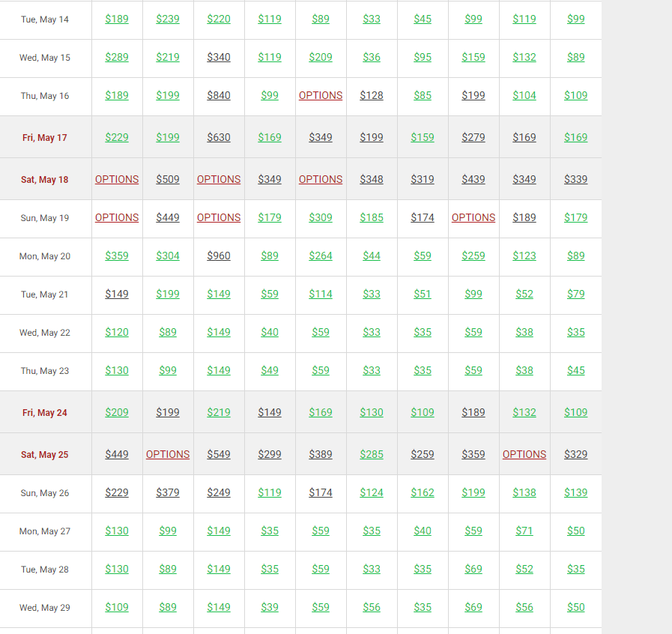Click the $229 rate on Fri, May 17
This screenshot has width=672, height=634.
[117, 137]
